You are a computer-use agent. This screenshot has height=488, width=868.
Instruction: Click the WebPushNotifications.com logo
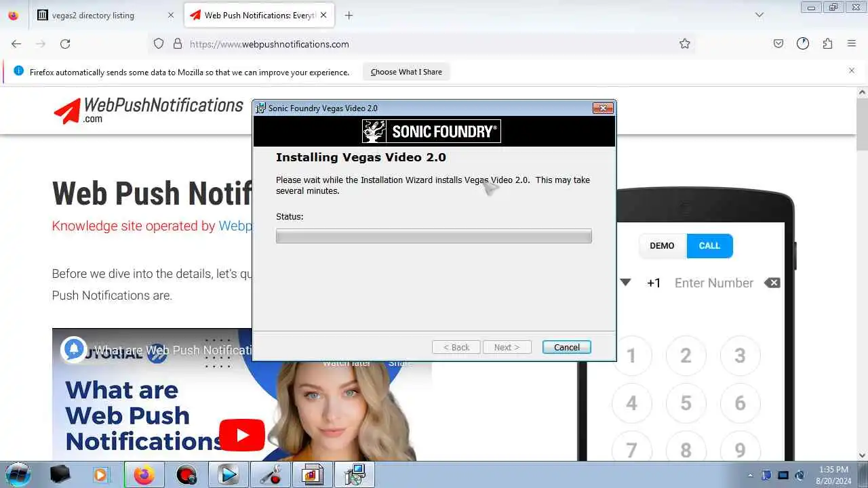[148, 110]
